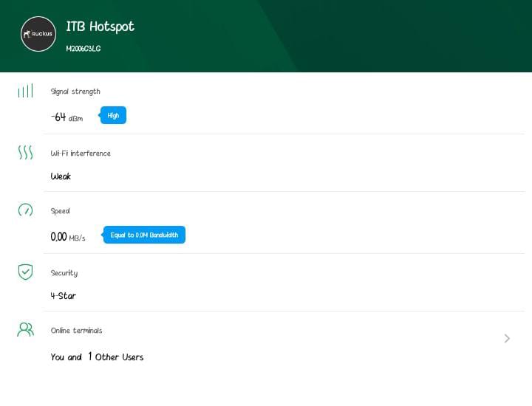The width and height of the screenshot is (532, 406).
Task: Select the Wi-Fi interference waves icon
Action: (25, 153)
